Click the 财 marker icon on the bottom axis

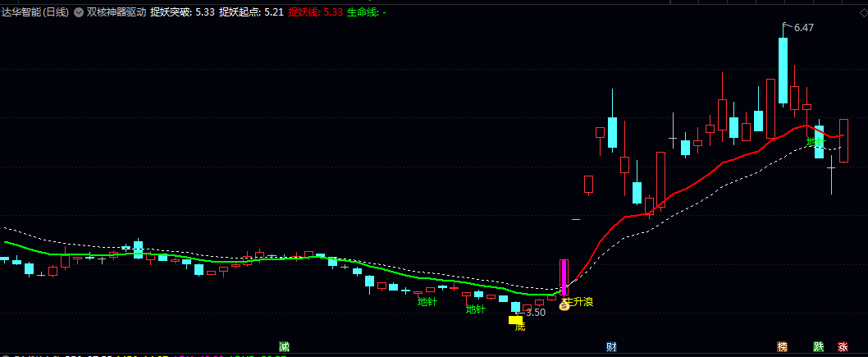(611, 347)
